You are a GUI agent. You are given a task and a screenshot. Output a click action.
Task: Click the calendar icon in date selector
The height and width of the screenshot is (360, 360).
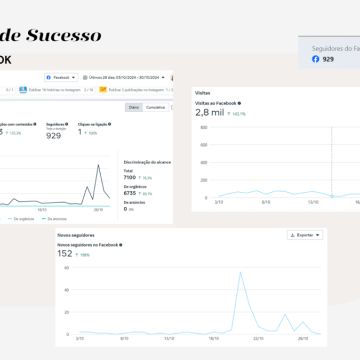tap(85, 77)
